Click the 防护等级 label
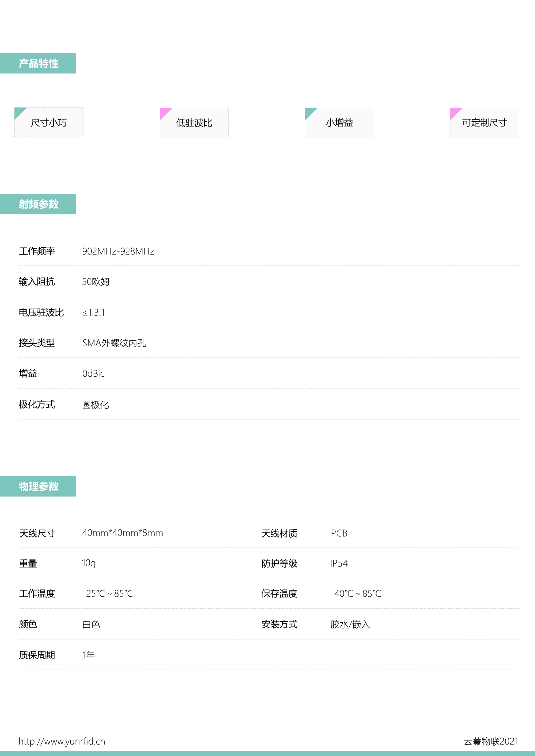 coord(279,563)
